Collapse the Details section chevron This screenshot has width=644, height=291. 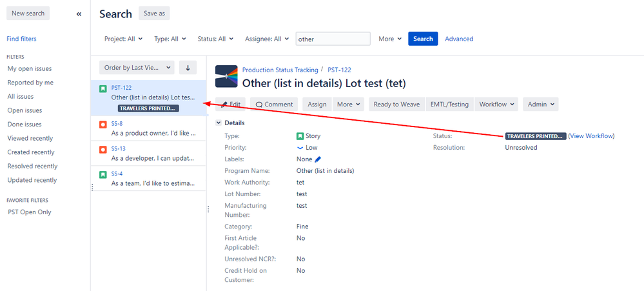[x=218, y=123]
